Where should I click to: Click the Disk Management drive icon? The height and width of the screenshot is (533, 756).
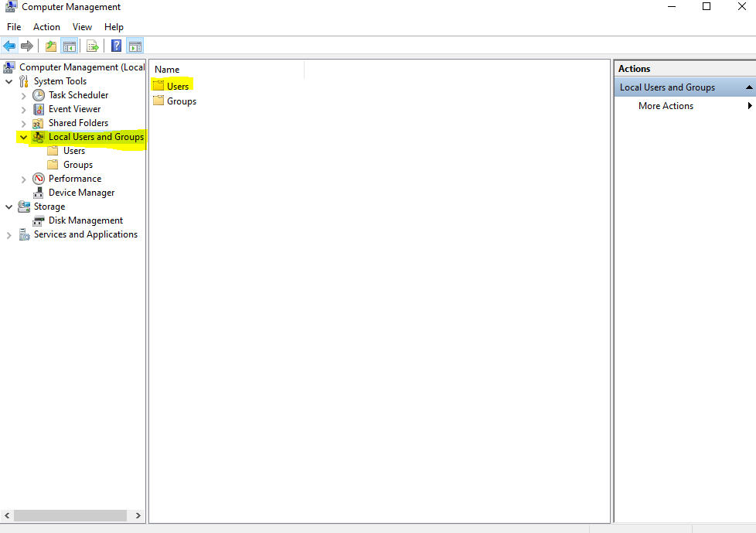tap(39, 221)
